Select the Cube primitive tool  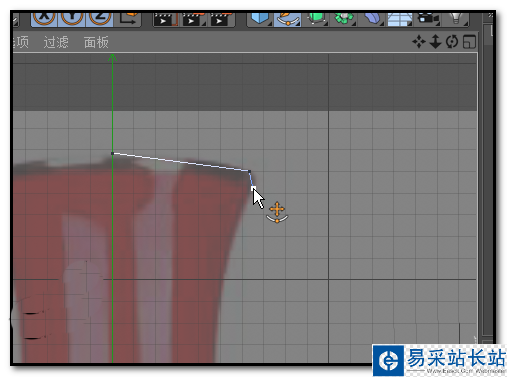pyautogui.click(x=260, y=19)
